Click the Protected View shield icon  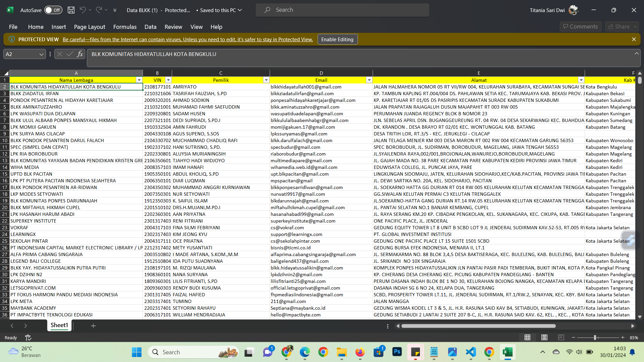(x=12, y=40)
